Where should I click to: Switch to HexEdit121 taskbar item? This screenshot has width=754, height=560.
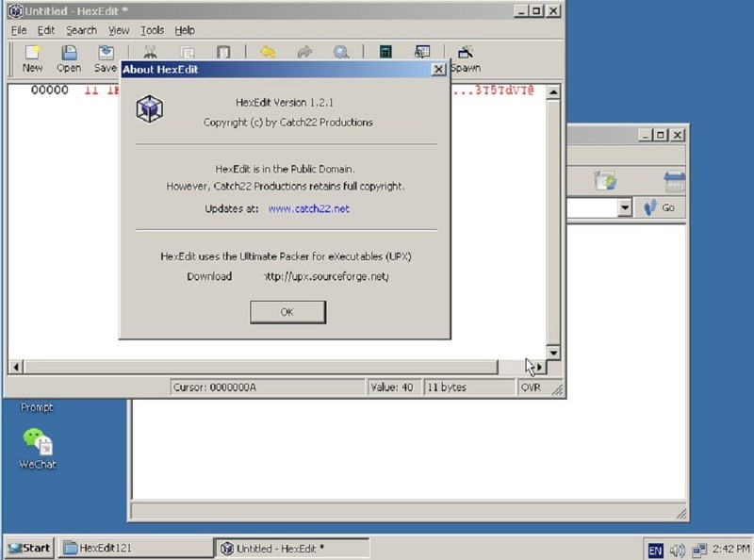(135, 548)
